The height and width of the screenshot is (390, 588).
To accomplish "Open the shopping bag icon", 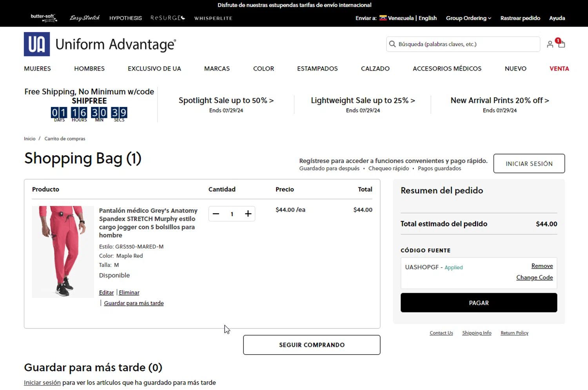I will (561, 44).
